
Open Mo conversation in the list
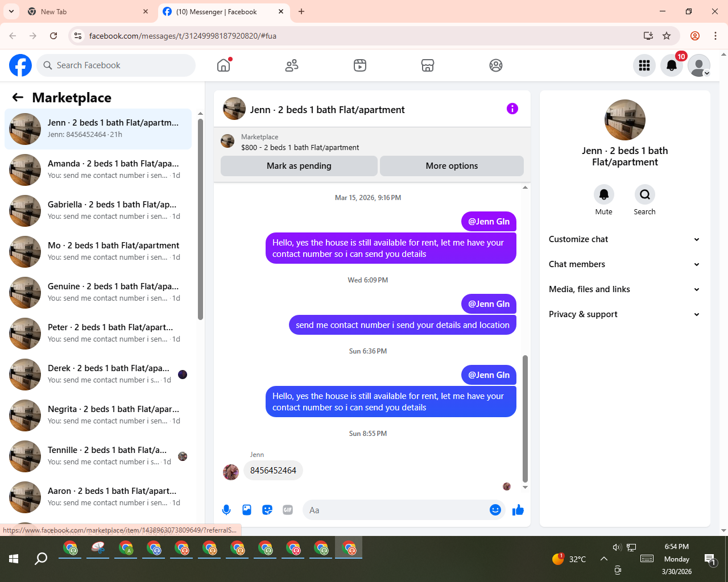(x=98, y=252)
